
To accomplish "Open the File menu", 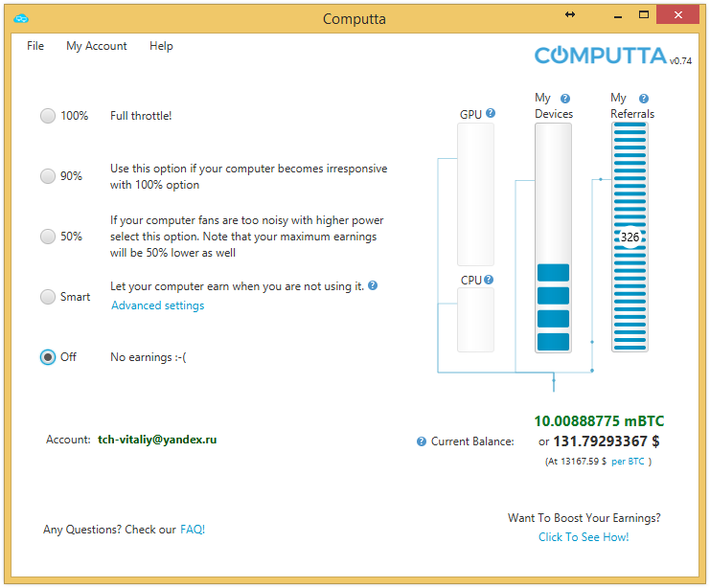I will 35,46.
